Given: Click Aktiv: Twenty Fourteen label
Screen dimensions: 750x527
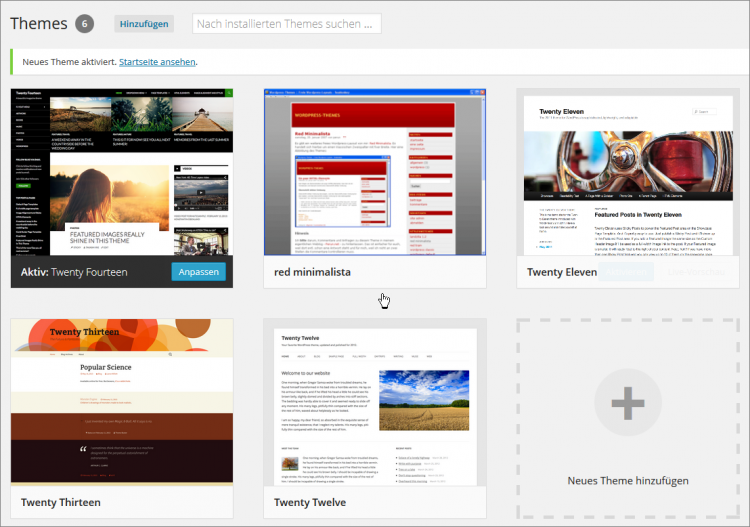Looking at the screenshot, I should point(77,272).
